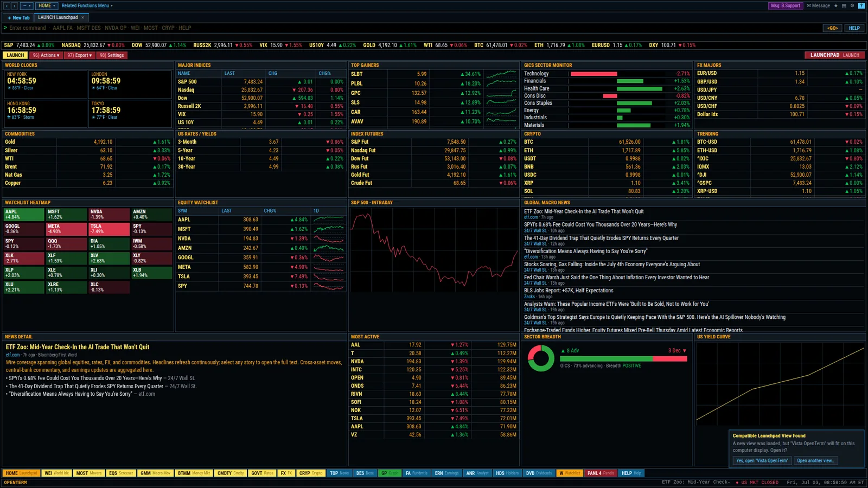Click the Msg: B.Support badge

(786, 5)
